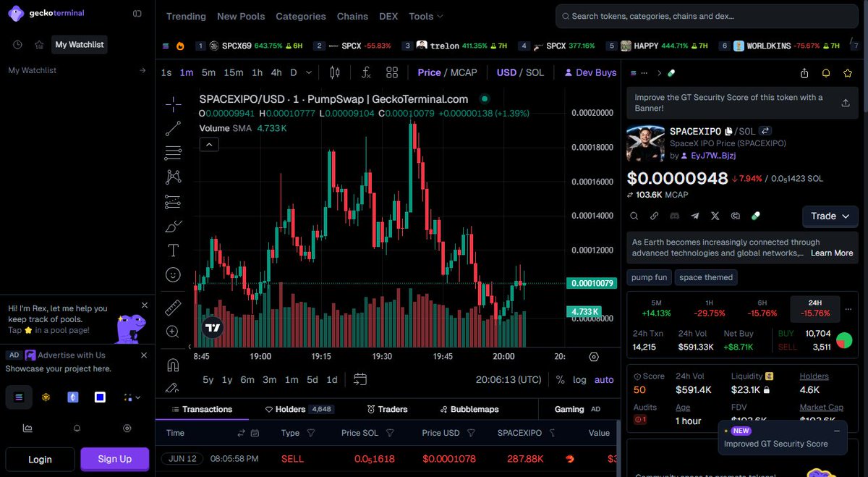Add SPACEXIPO to watchlist via star
The image size is (868, 477).
click(x=848, y=73)
